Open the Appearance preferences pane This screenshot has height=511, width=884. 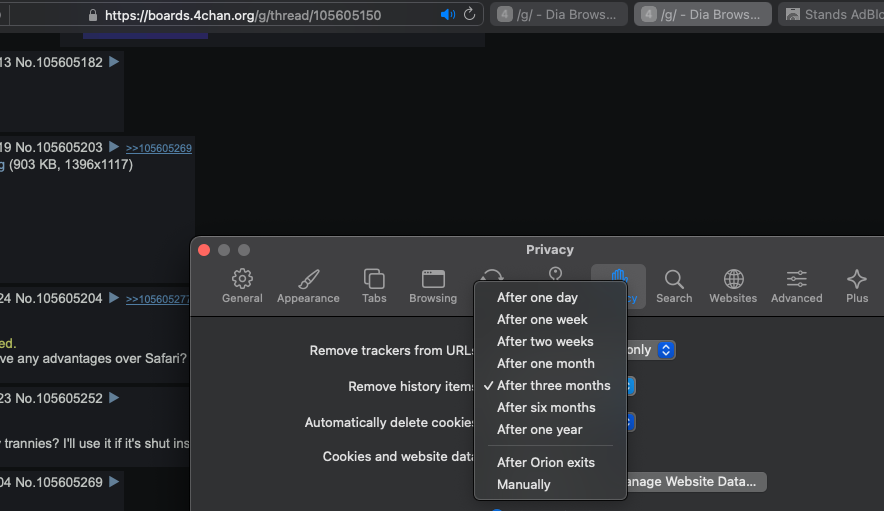point(308,286)
